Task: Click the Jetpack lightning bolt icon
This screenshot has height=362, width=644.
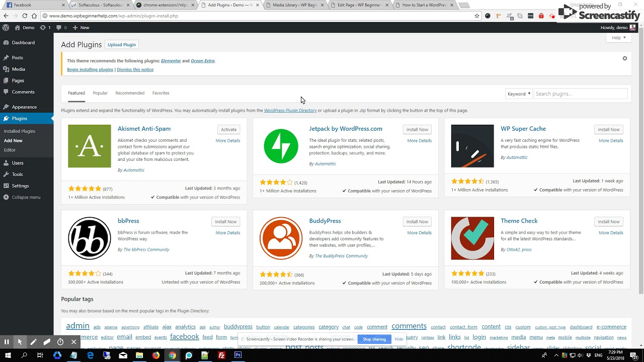Action: pyautogui.click(x=281, y=146)
